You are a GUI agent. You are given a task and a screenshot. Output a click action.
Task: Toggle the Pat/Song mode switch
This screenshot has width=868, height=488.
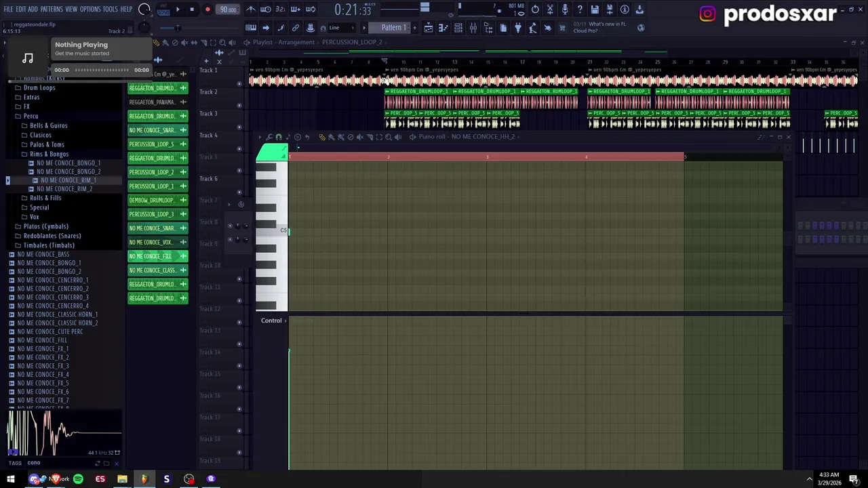point(163,9)
